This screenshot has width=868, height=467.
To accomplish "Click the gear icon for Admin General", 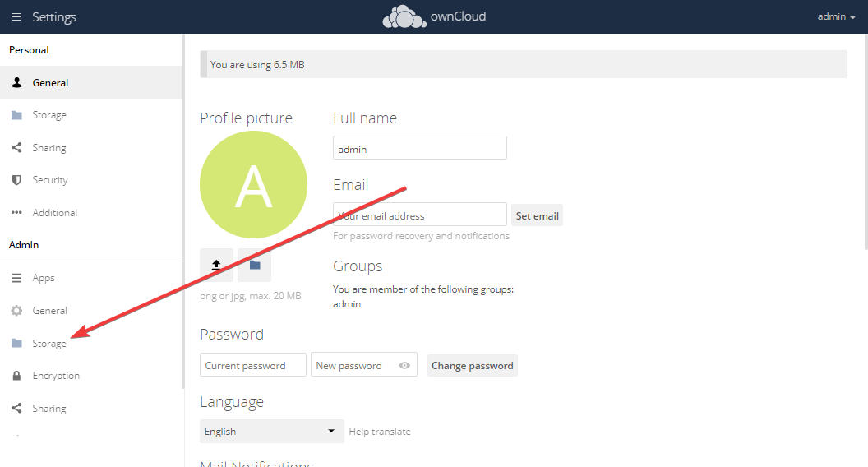I will 16,311.
